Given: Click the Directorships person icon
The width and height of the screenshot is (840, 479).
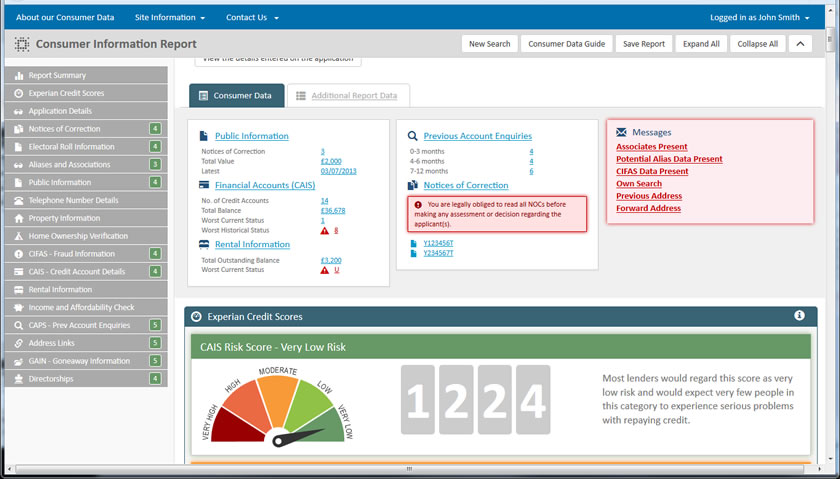Looking at the screenshot, I should (x=19, y=379).
